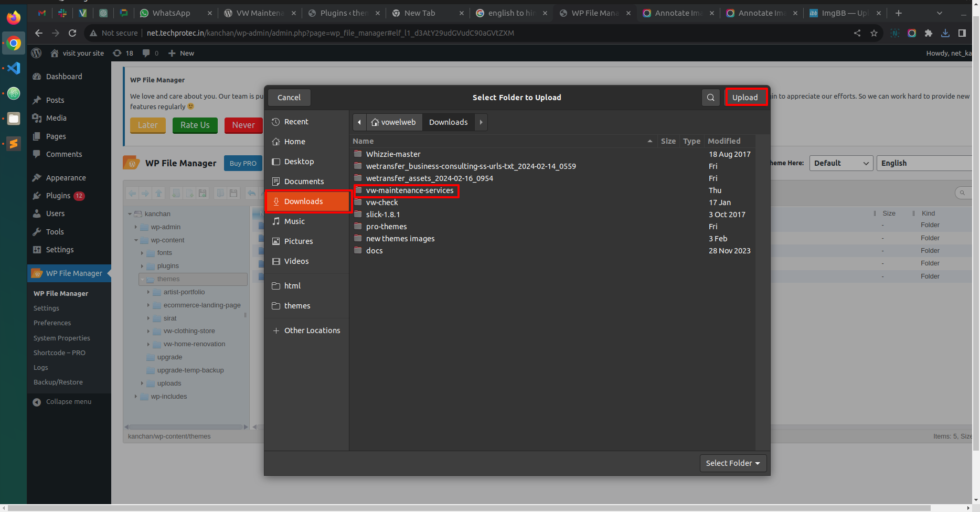Click the vowelweb home path segment

394,122
